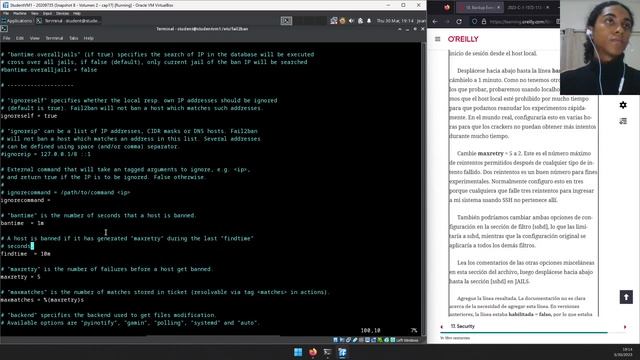Go forward in the browser

coord(447,21)
